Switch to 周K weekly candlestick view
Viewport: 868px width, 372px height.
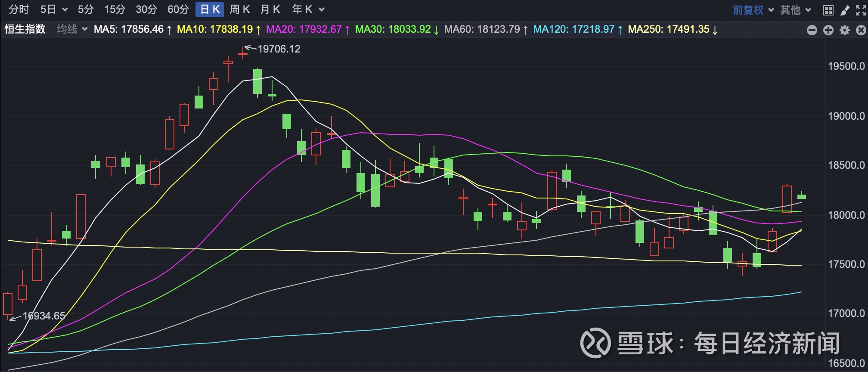click(x=240, y=9)
